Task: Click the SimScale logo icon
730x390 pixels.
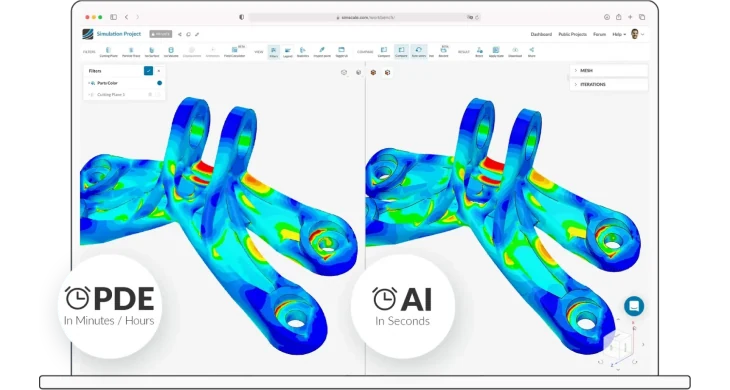Action: pos(88,34)
